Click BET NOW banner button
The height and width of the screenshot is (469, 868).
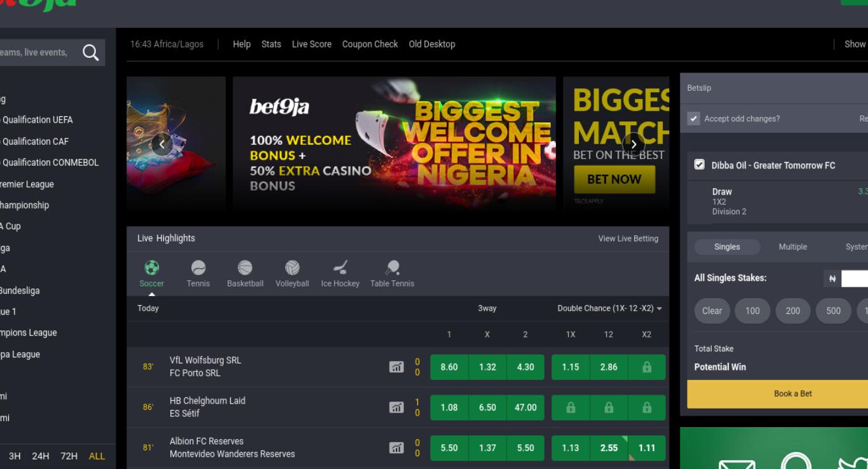(x=614, y=179)
